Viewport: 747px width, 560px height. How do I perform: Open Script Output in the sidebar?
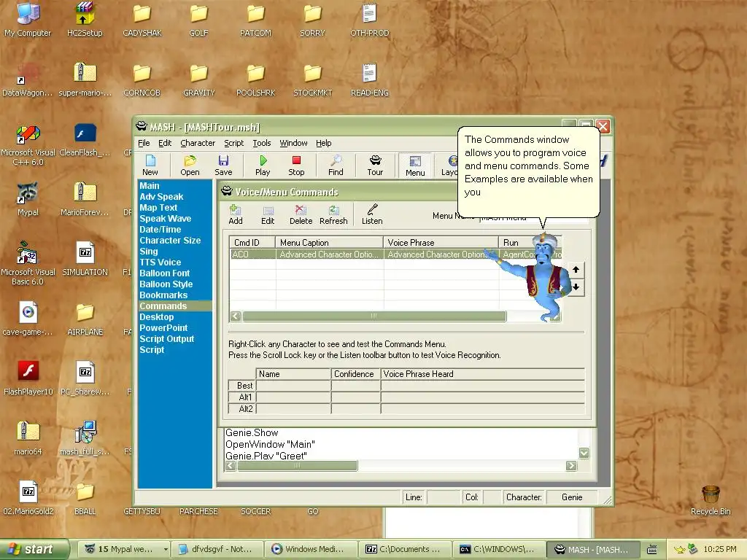[167, 339]
